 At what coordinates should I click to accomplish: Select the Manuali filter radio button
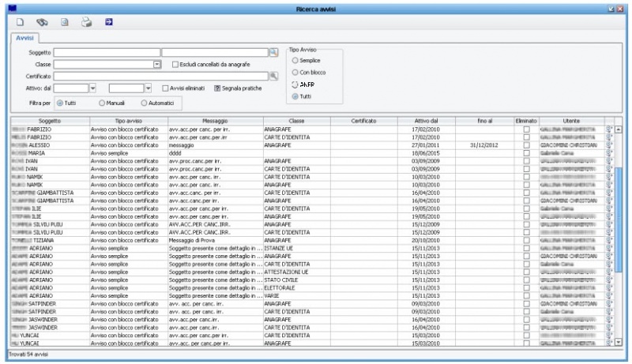102,103
